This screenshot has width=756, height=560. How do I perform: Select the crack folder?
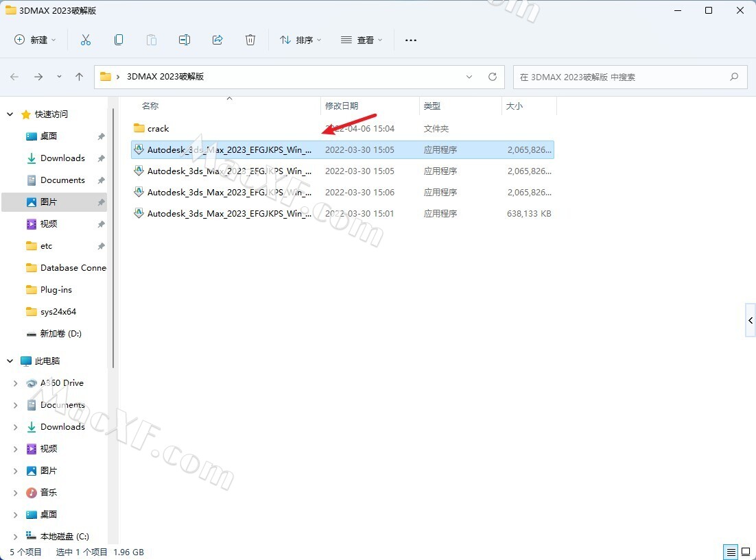(342, 129)
